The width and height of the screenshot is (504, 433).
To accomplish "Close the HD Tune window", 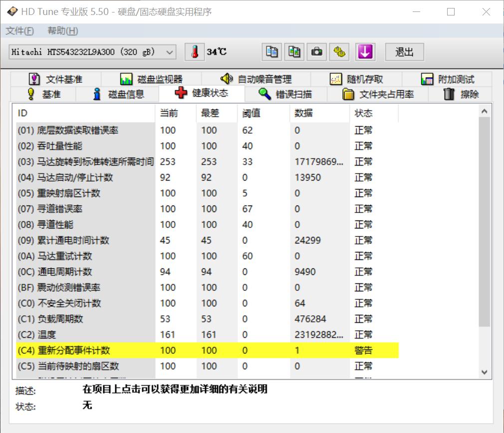I will pyautogui.click(x=486, y=12).
